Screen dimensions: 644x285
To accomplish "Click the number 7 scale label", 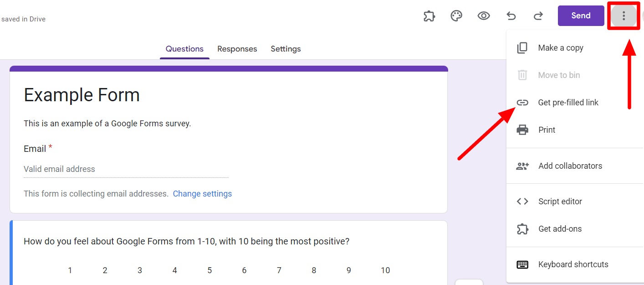I will pos(279,270).
